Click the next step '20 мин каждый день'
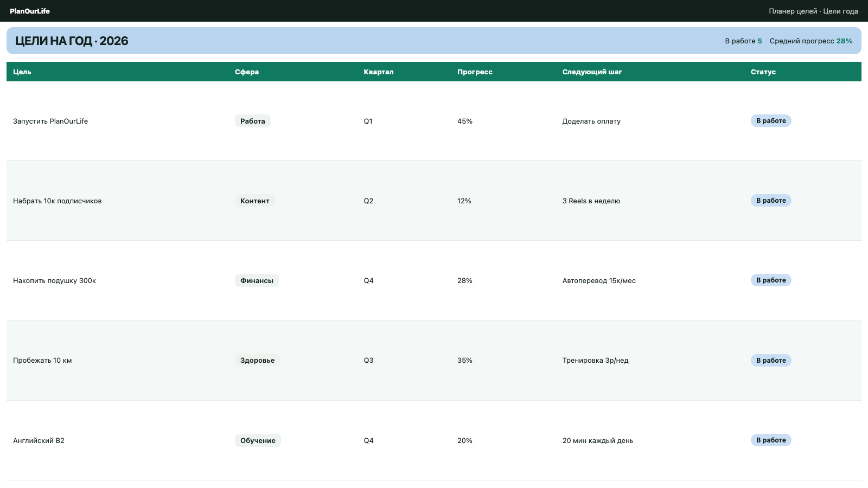The height and width of the screenshot is (488, 868). [x=598, y=440]
